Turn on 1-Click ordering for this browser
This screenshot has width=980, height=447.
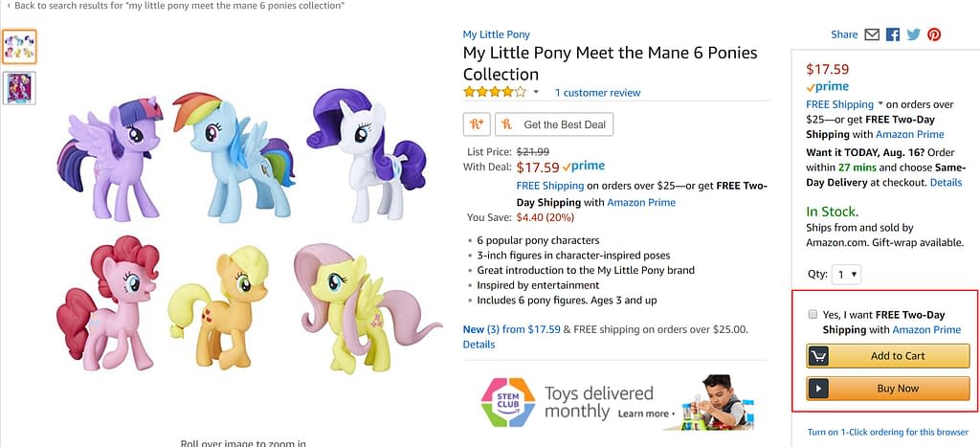(x=887, y=432)
